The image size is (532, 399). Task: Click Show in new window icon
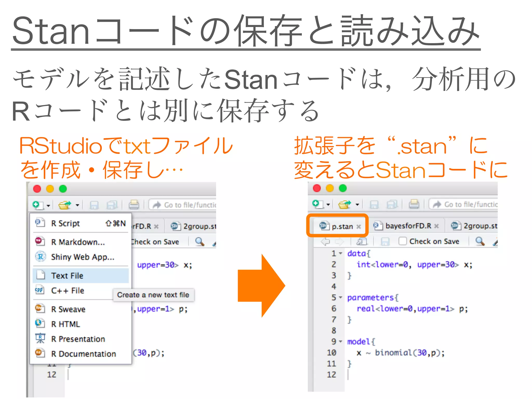(x=362, y=242)
